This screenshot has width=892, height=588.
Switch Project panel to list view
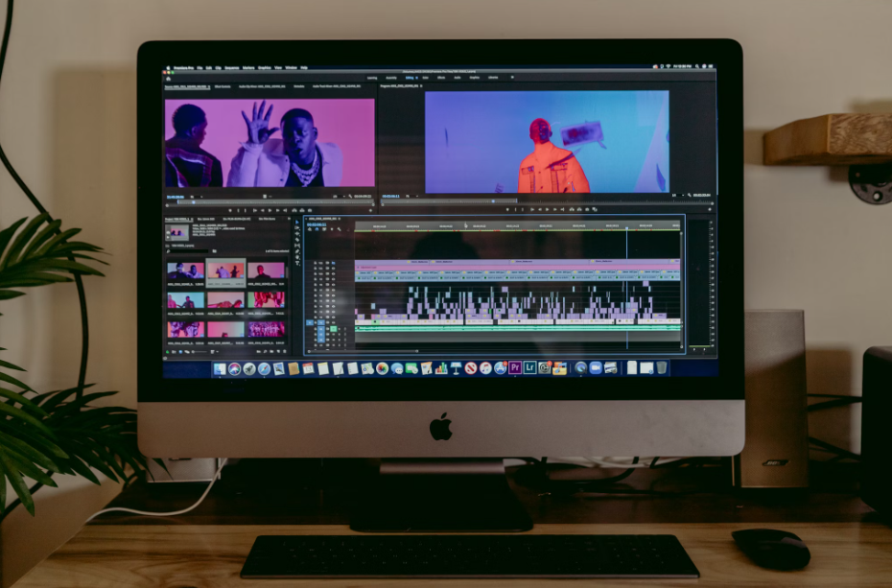[x=174, y=352]
